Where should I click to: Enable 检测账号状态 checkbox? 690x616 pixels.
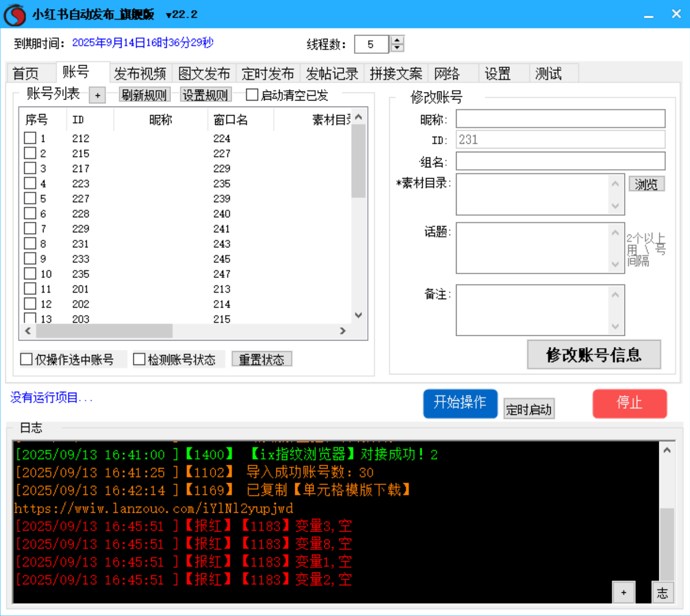tap(139, 359)
